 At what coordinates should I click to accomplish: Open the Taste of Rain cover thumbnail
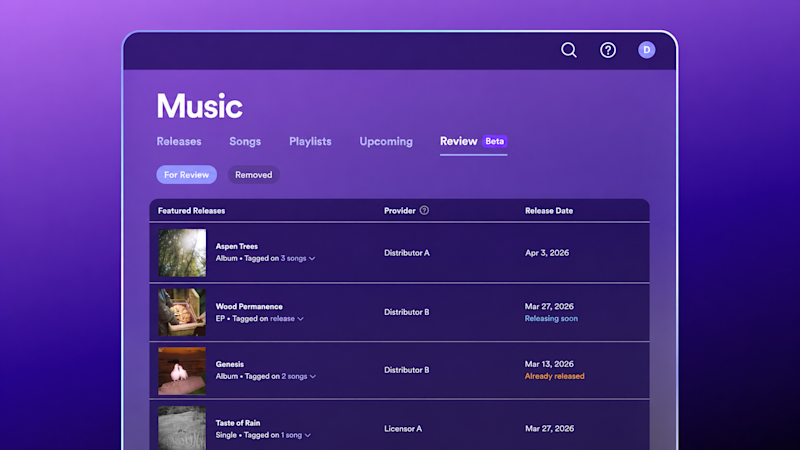[182, 428]
